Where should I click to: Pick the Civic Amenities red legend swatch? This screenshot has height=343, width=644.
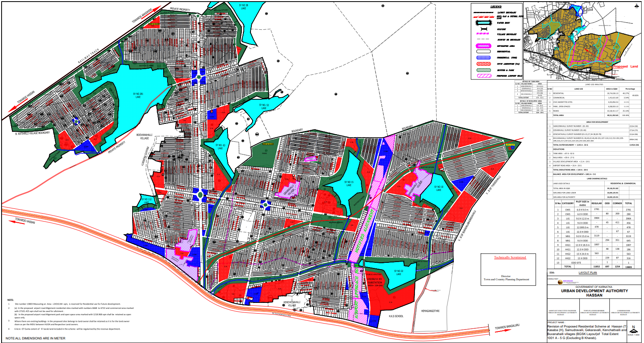click(484, 64)
